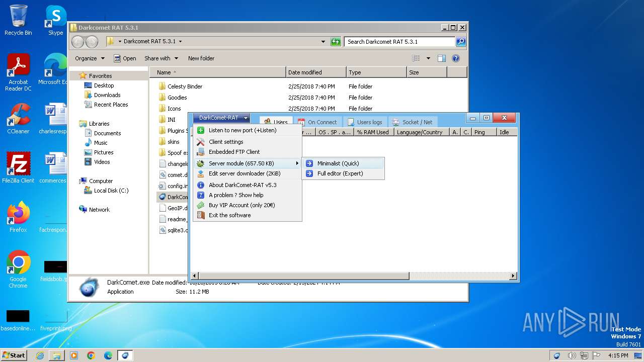Open the change view dropdown arrow

pos(428,58)
